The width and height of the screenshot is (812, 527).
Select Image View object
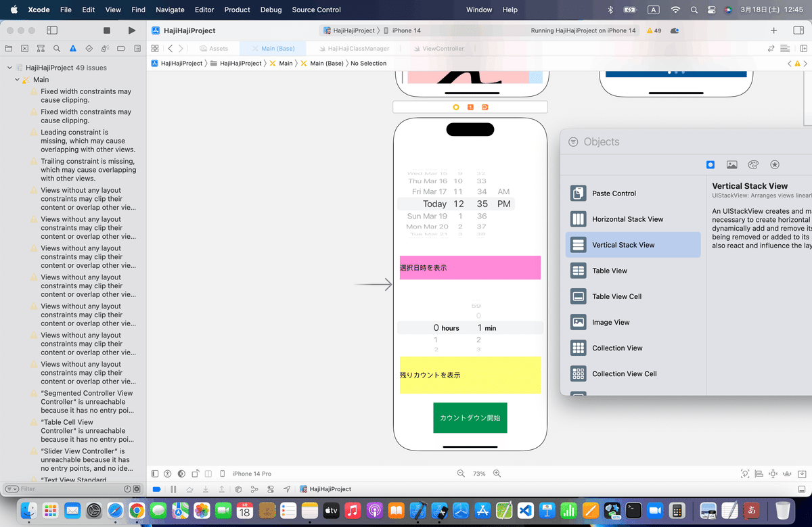pyautogui.click(x=633, y=322)
